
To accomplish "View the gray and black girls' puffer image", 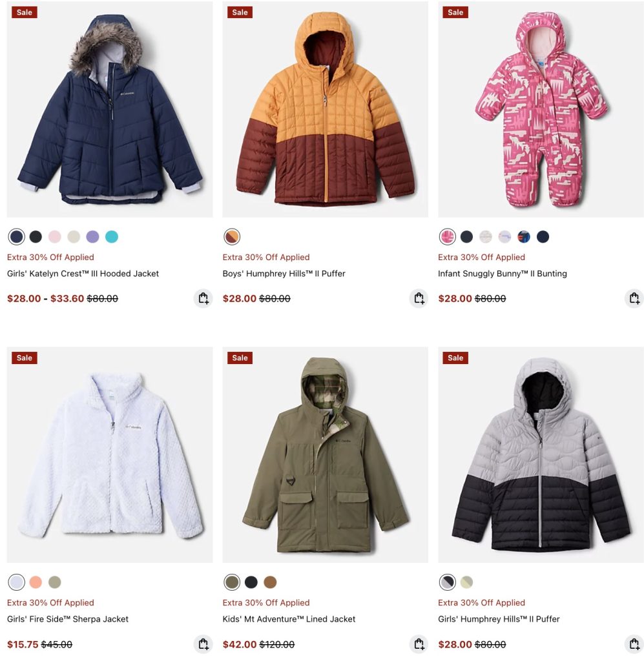I will (x=541, y=455).
